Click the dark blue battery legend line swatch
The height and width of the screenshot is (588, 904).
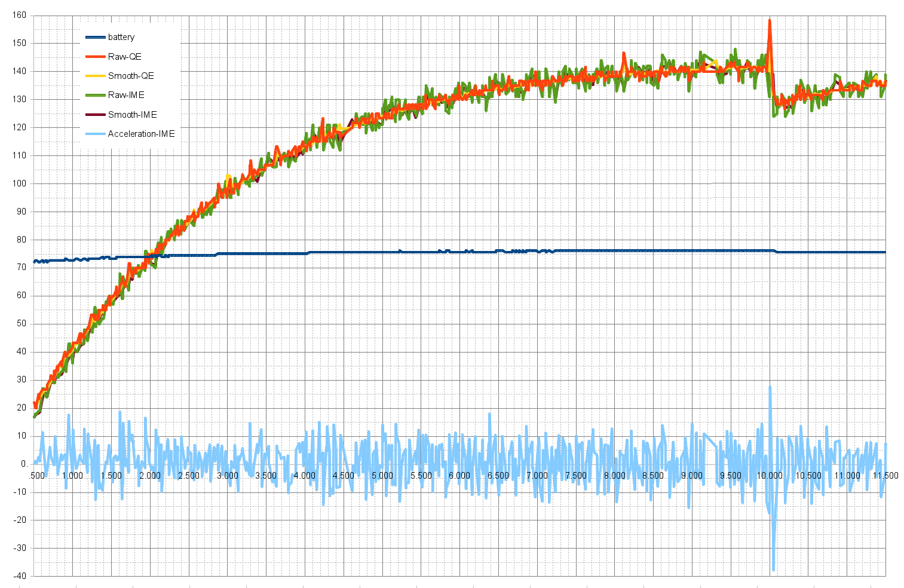click(95, 37)
